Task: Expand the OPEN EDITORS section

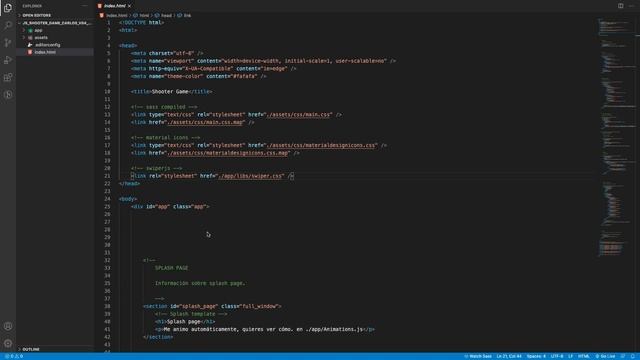Action: tap(55, 15)
